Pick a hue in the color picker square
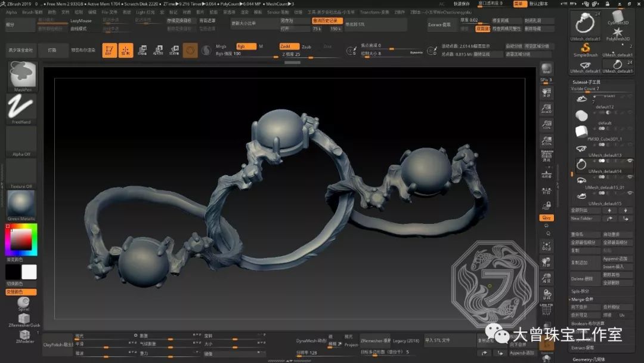 coord(21,239)
